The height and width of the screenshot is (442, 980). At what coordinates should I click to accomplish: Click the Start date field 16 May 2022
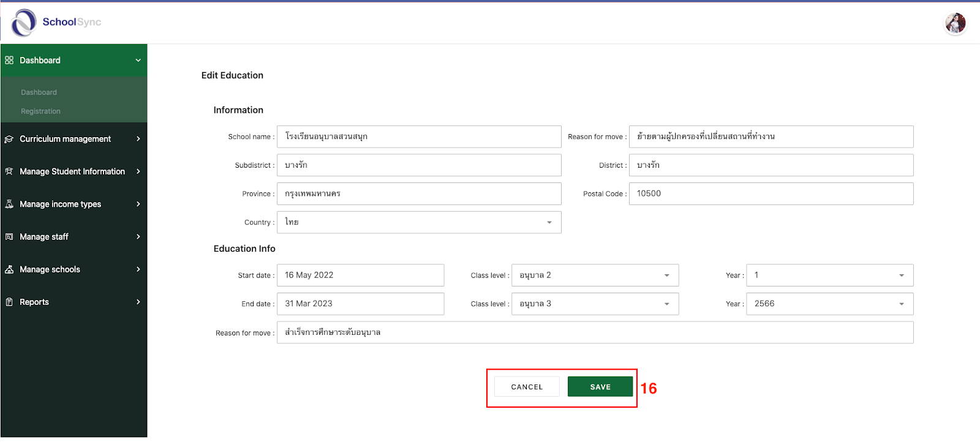[360, 275]
